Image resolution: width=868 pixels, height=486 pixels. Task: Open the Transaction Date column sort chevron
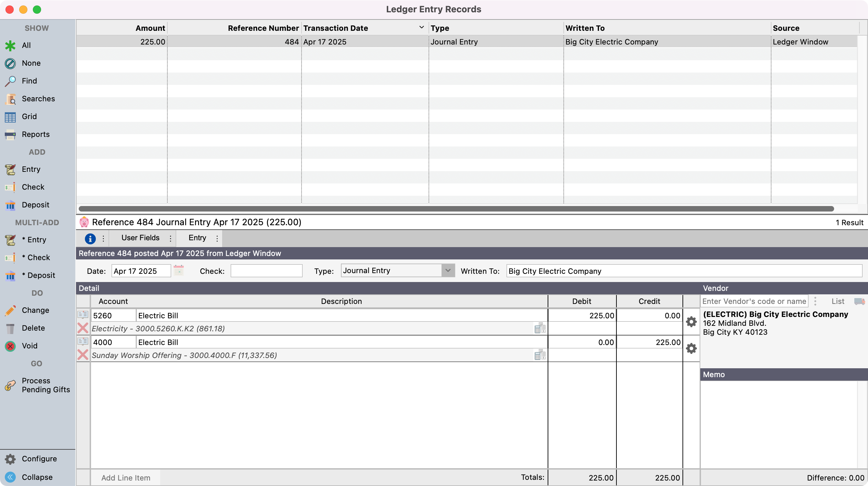421,27
